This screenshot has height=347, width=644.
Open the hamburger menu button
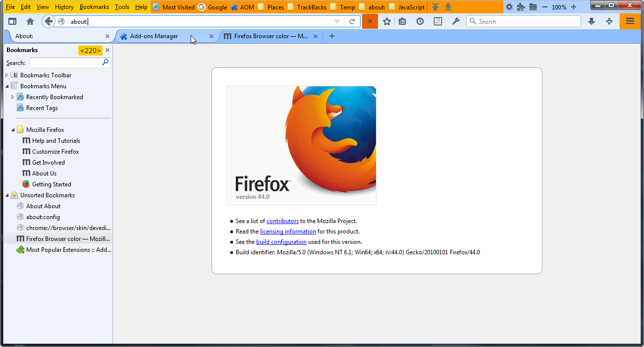[x=630, y=21]
